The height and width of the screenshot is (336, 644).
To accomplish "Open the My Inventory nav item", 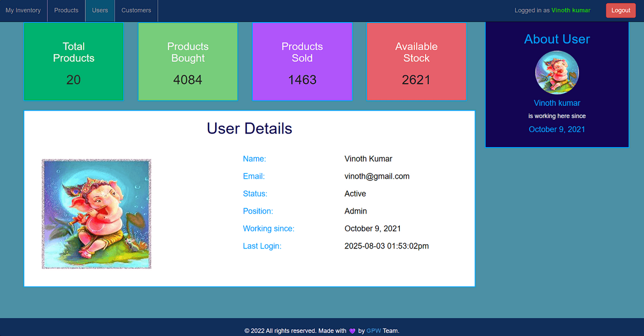I will click(x=23, y=10).
